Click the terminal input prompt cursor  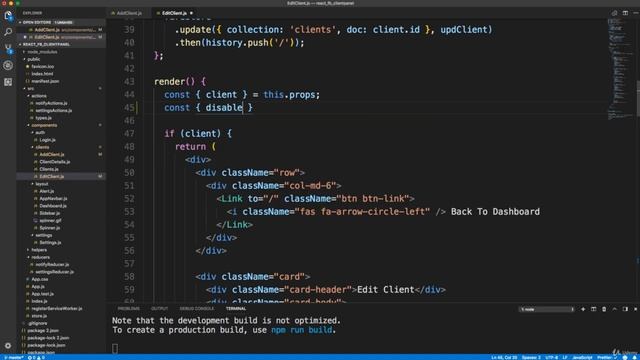(115, 348)
